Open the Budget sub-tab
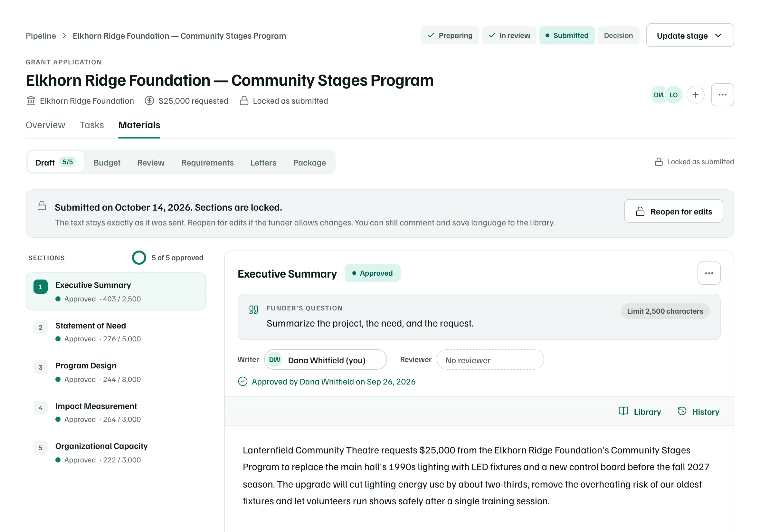 click(107, 163)
